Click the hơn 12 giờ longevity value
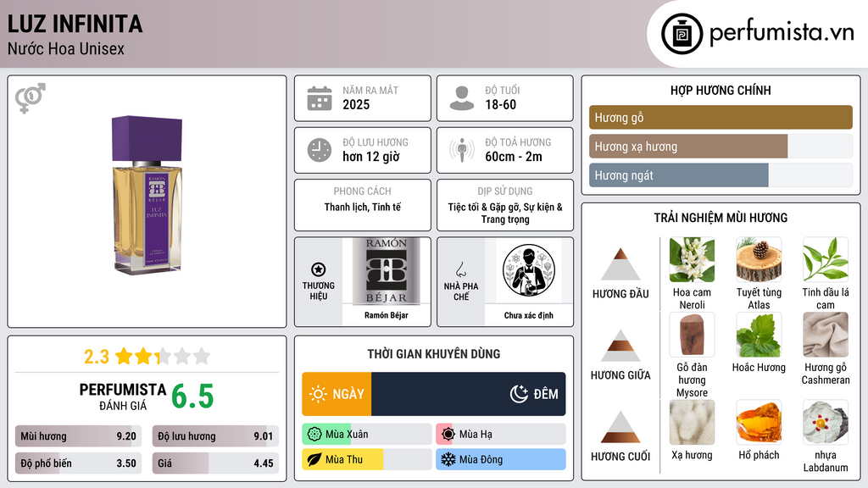Screen dimensions: 868x488 pos(371,157)
